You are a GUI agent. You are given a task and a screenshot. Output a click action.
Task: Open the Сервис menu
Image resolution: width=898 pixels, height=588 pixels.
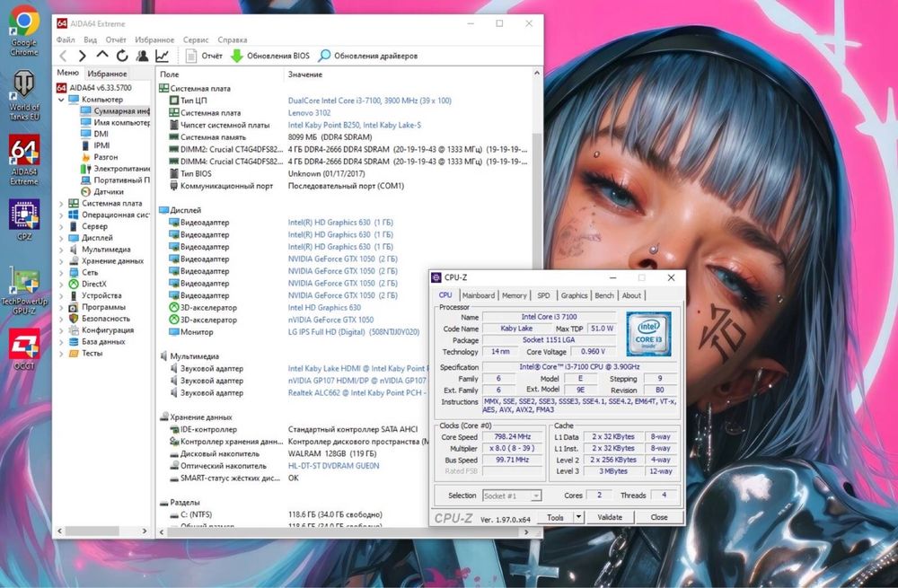click(196, 39)
